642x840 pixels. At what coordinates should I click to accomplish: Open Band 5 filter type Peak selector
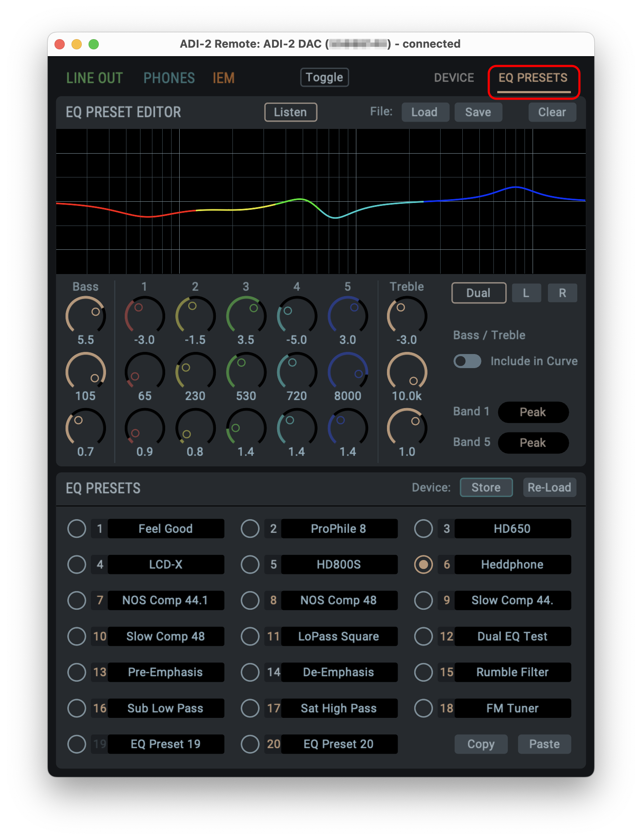coord(533,443)
